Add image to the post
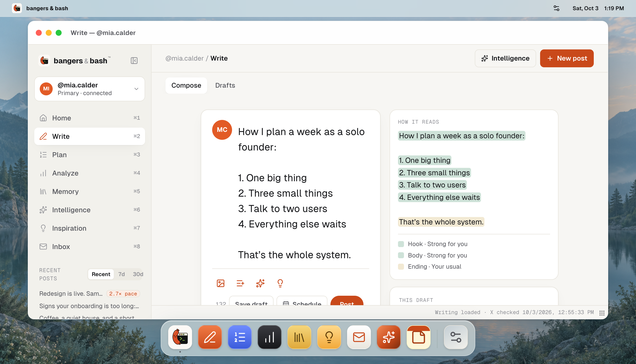This screenshot has width=636, height=364. (220, 283)
